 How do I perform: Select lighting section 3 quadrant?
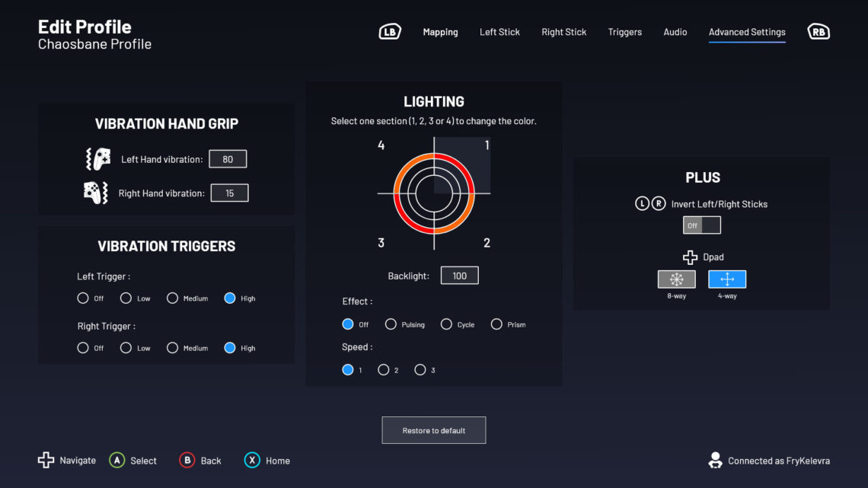[406, 222]
